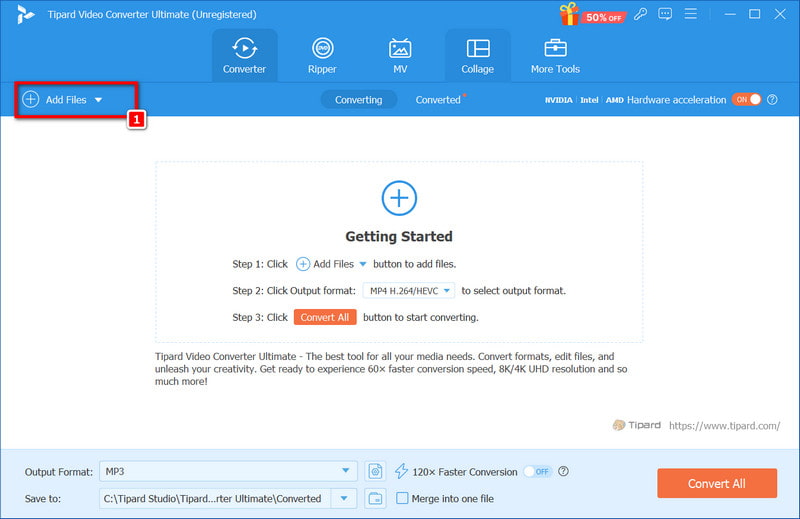Click the AMD label

[x=614, y=100]
